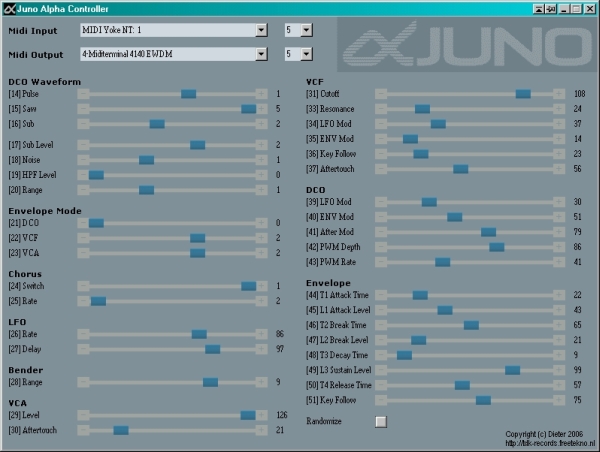Click the [42] PWM Depth label
The width and height of the screenshot is (600, 452).
click(333, 247)
